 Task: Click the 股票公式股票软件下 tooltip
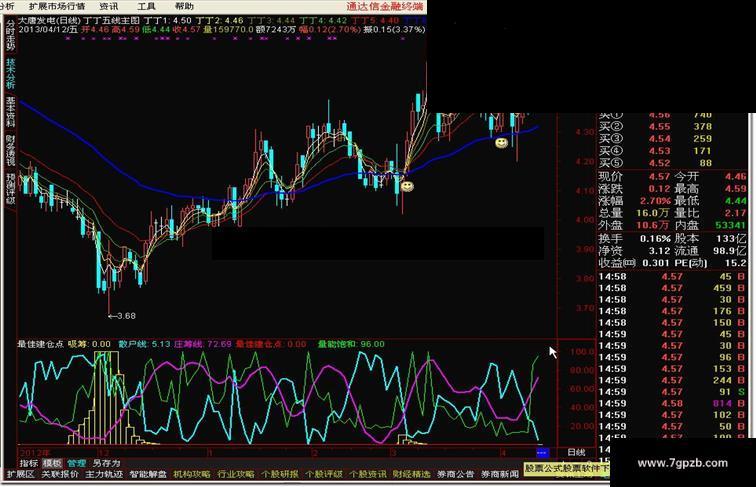pyautogui.click(x=567, y=468)
